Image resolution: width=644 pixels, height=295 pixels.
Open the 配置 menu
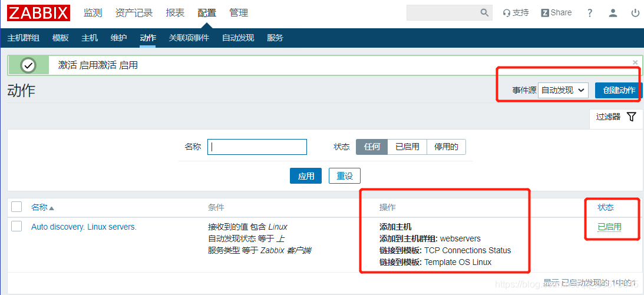(207, 13)
